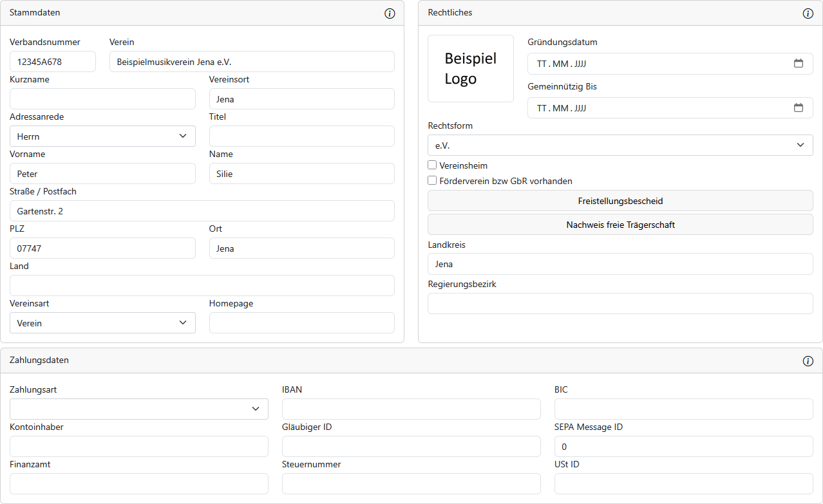Enable the Vereinsheim checkbox
Image resolution: width=823 pixels, height=504 pixels.
coord(432,165)
